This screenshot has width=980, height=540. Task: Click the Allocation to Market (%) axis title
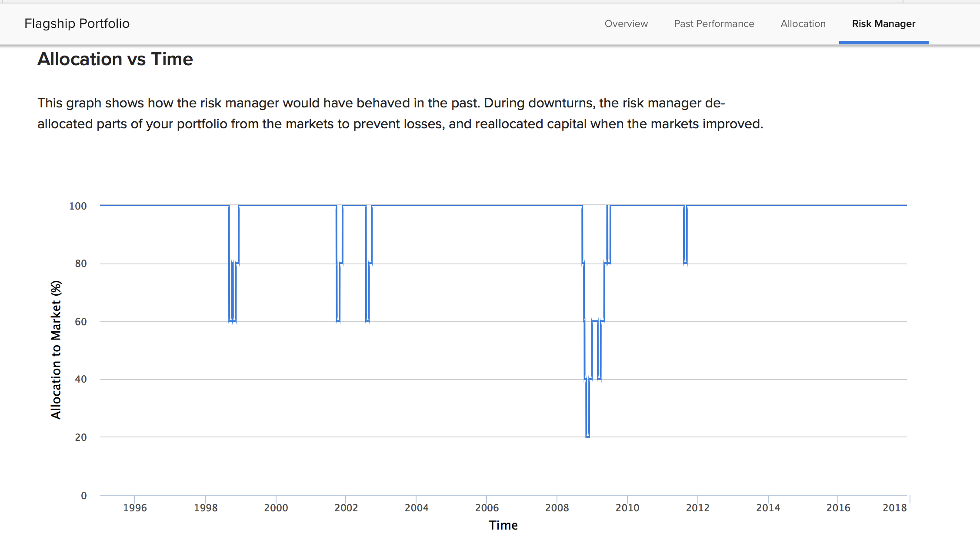(56, 350)
